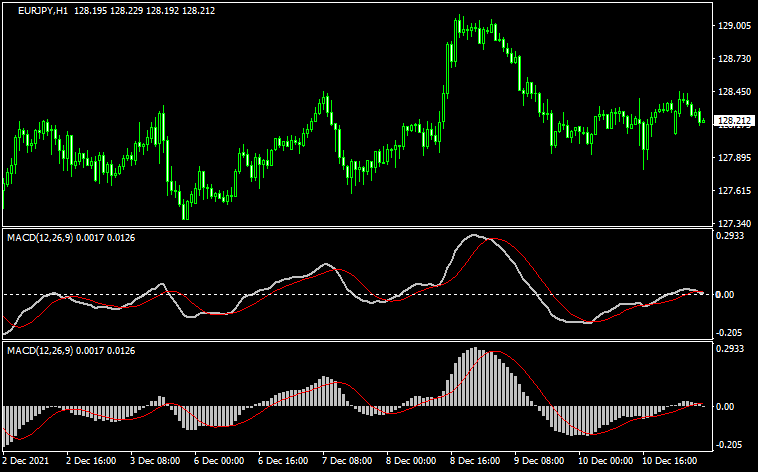This screenshot has height=472, width=758.
Task: Click 0.2933 scale value in the MACD histogram window
Action: (730, 349)
